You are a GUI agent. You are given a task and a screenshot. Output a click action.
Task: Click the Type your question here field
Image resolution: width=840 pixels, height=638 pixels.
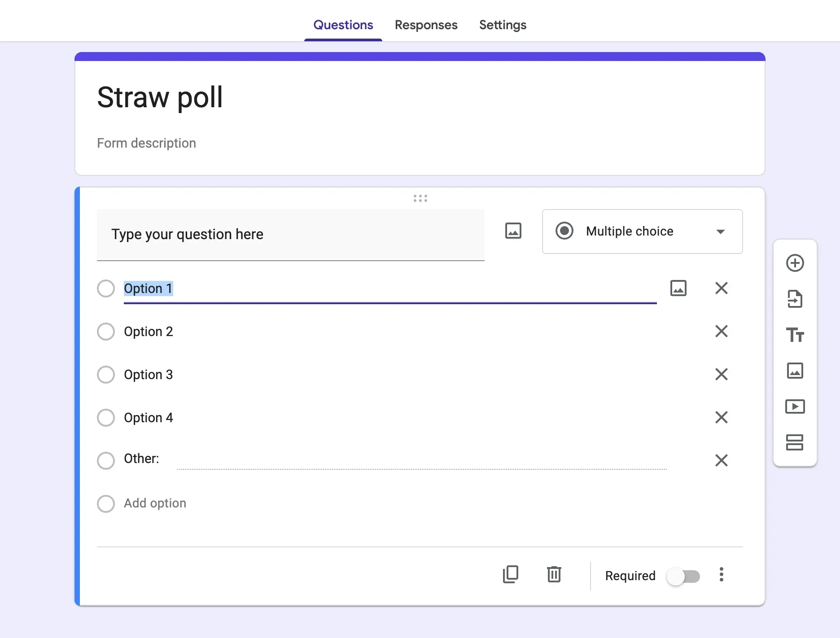tap(290, 235)
